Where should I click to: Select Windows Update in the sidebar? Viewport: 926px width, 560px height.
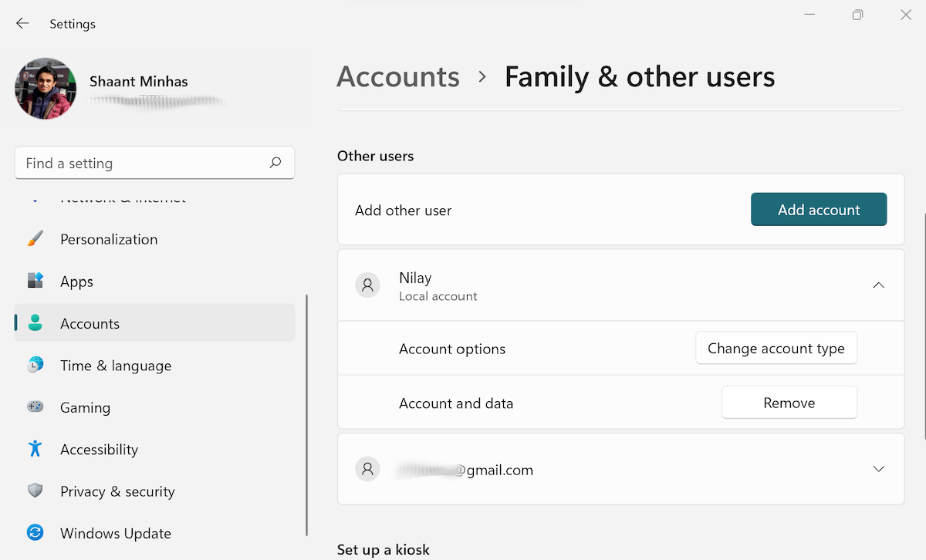click(x=116, y=533)
